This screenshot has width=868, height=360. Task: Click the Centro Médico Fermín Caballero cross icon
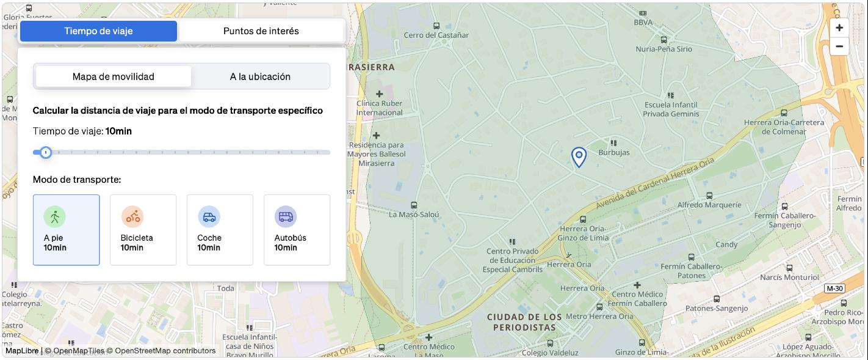[x=637, y=285]
